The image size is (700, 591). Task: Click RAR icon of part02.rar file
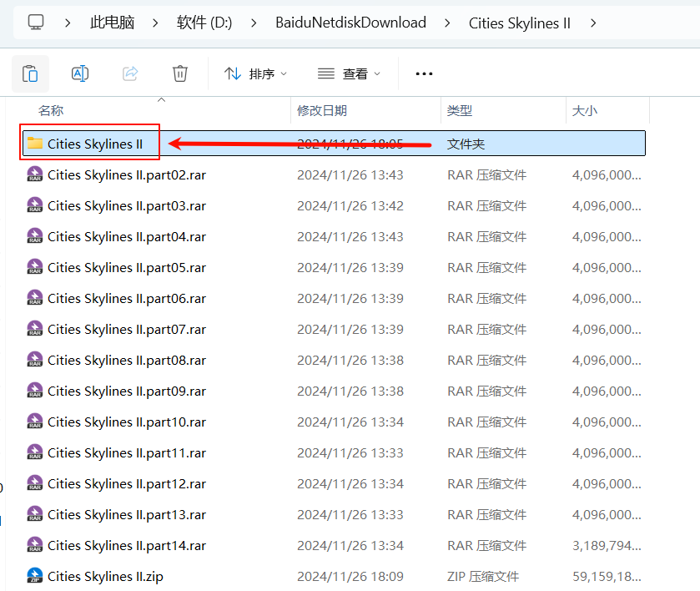(35, 174)
